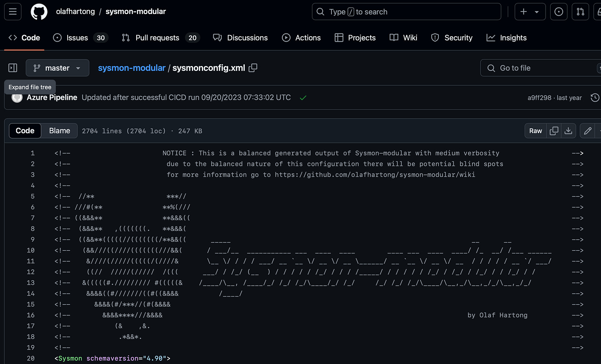Focus the Type / to search field

pos(407,12)
